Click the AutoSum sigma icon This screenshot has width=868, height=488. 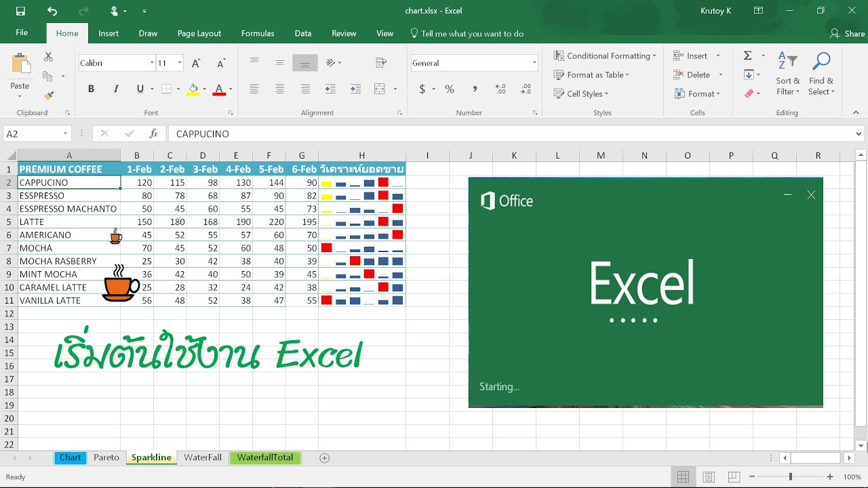tap(748, 56)
